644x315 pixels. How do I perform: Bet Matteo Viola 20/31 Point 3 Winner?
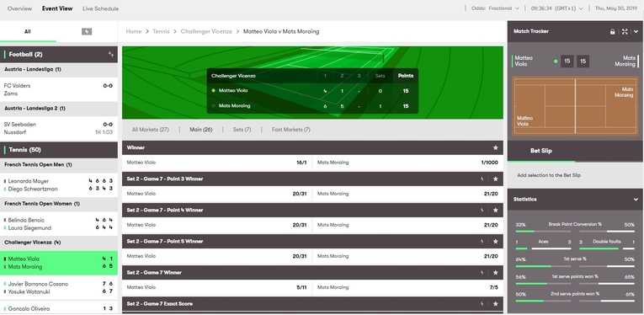point(217,194)
